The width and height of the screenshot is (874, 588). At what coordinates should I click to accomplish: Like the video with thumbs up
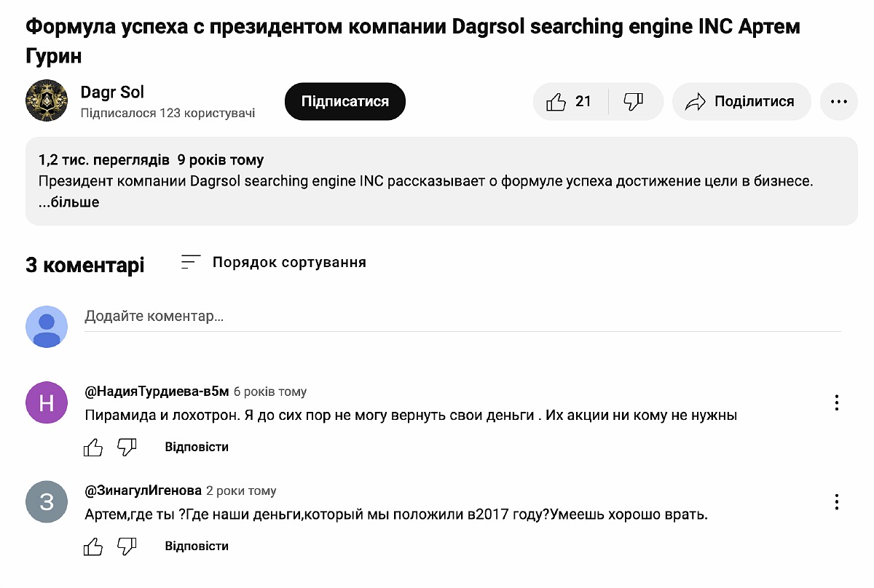point(570,102)
